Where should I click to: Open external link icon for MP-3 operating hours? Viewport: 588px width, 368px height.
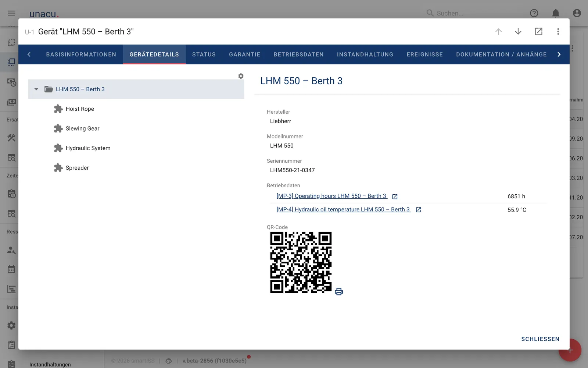coord(395,197)
